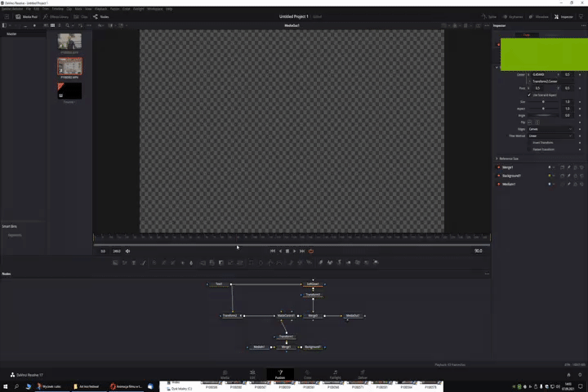Viewport: 588px width, 392px height.
Task: Add Background tool from toolbar
Action: pyautogui.click(x=115, y=263)
